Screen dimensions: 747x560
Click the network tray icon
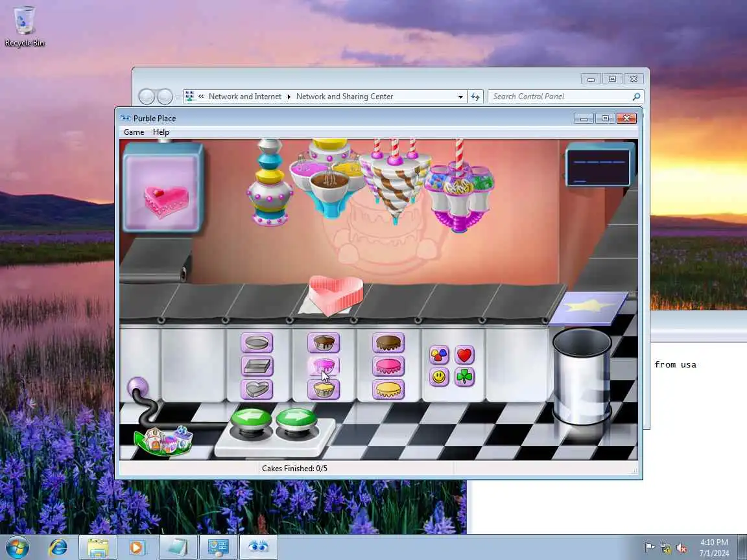[x=666, y=548]
